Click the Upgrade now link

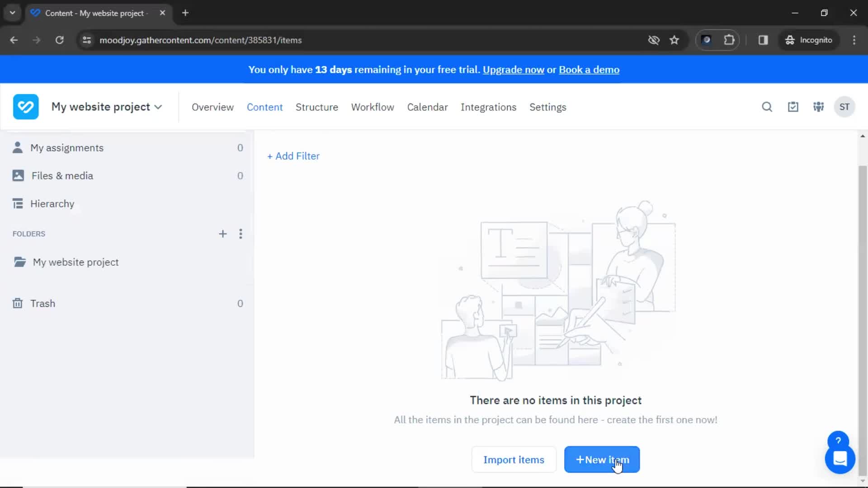513,70
